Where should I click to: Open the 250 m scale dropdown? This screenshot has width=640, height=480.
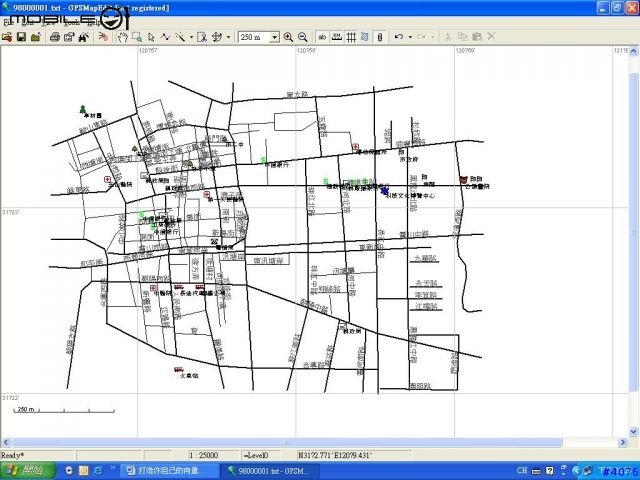coord(275,37)
